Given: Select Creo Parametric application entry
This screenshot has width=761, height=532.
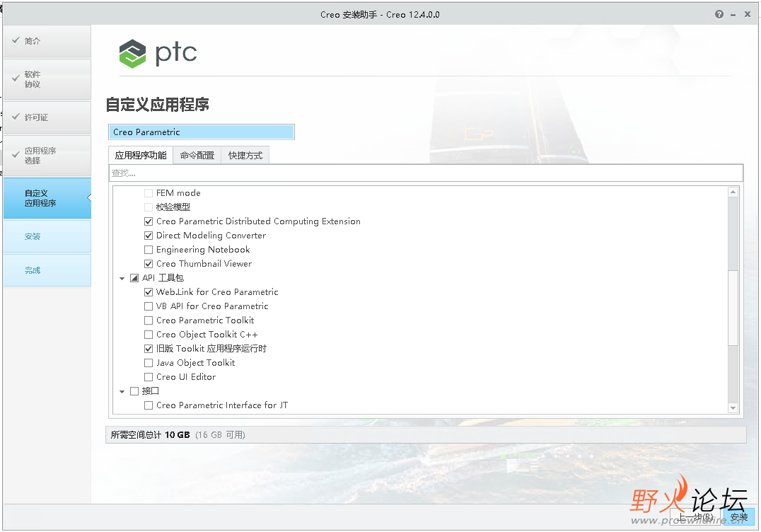Looking at the screenshot, I should [202, 132].
